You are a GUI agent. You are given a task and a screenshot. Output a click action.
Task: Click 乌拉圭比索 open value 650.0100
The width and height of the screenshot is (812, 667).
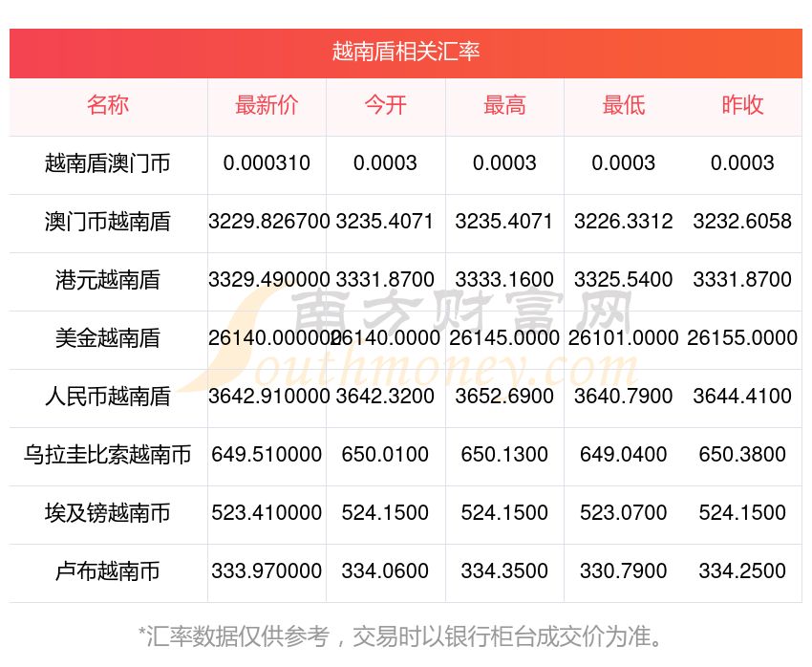(385, 454)
